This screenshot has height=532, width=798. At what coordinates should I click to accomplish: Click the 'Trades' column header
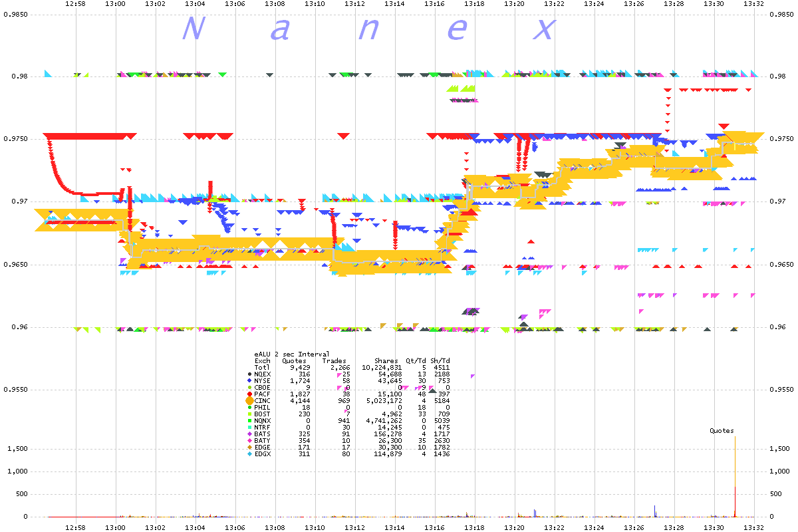tap(336, 361)
